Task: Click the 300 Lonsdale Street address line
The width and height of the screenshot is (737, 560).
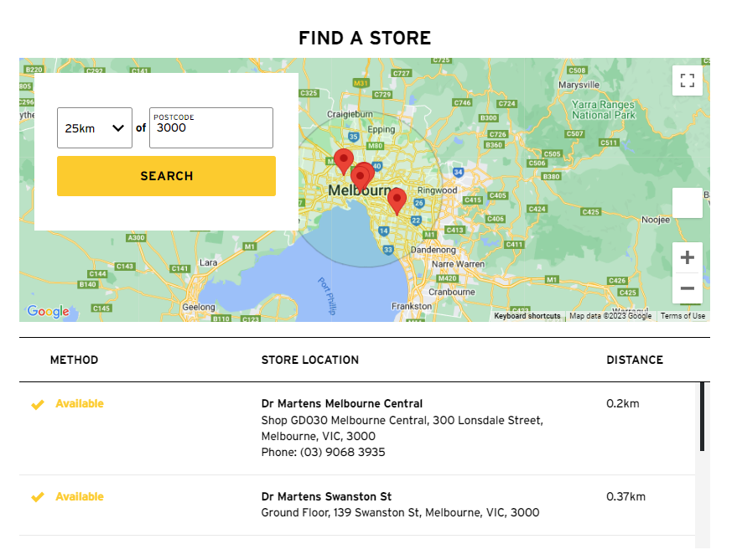Action: (x=402, y=420)
